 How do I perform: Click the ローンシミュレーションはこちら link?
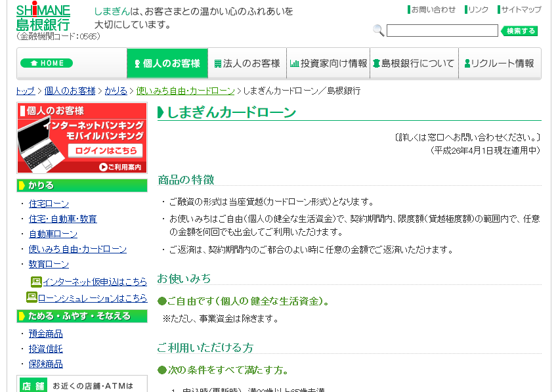93,298
